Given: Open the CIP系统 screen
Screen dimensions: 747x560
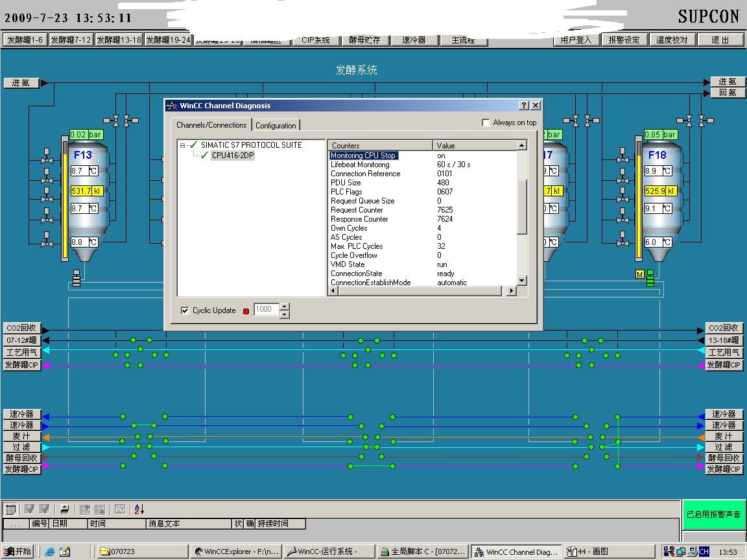Looking at the screenshot, I should tap(315, 40).
